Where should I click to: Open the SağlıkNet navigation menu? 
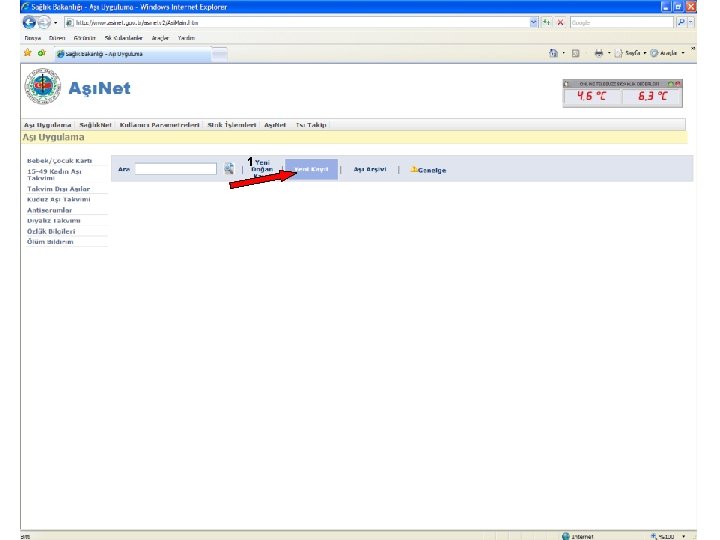click(95, 125)
